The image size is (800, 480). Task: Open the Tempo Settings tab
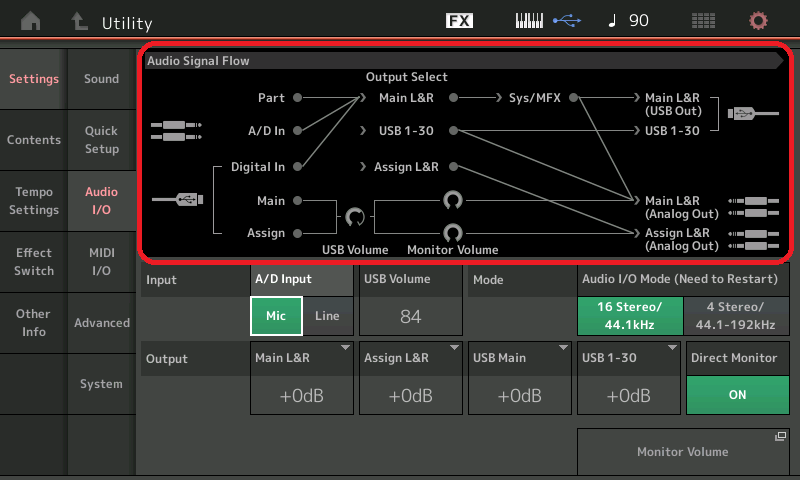pos(34,201)
